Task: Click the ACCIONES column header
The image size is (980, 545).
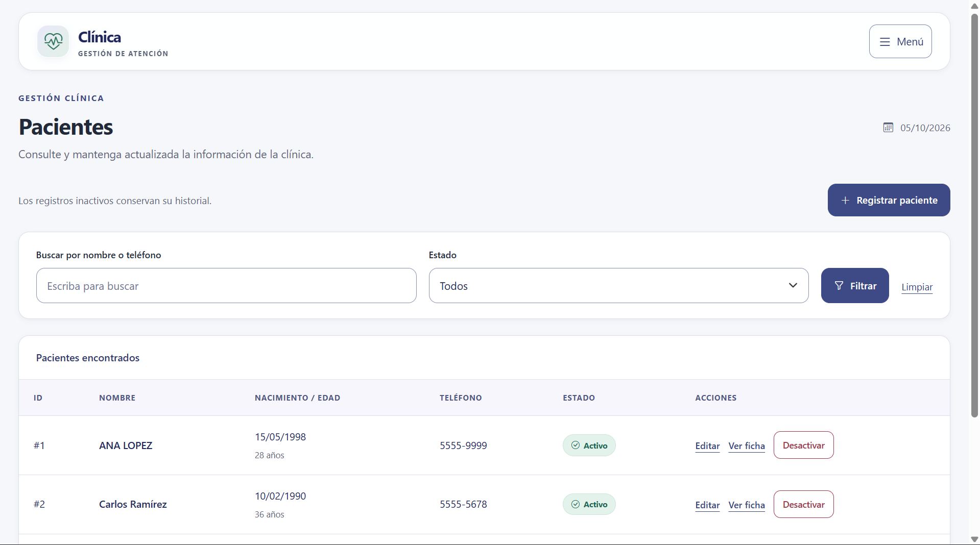Action: pos(715,398)
